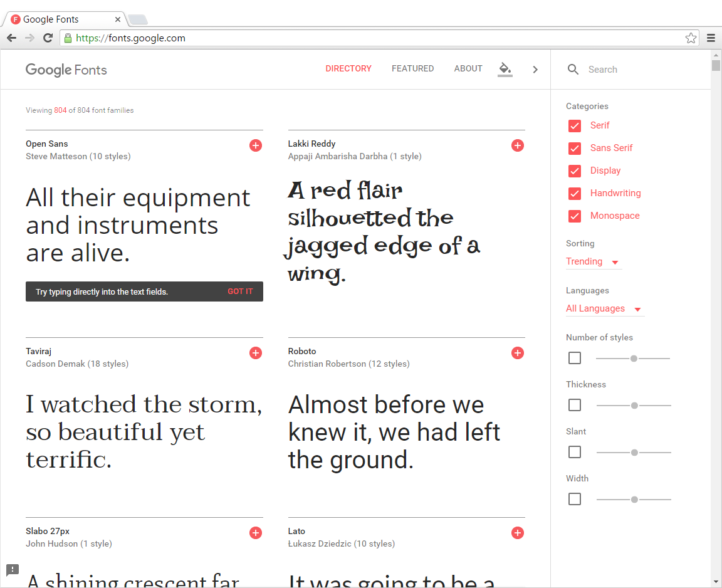The width and height of the screenshot is (722, 588).
Task: Open the Taviraj font name link
Action: point(38,351)
